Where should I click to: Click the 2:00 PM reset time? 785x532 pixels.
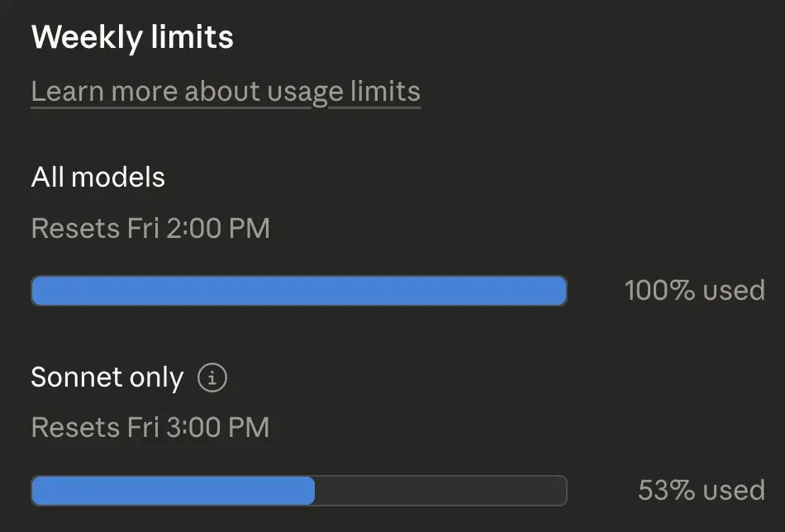[x=218, y=228]
